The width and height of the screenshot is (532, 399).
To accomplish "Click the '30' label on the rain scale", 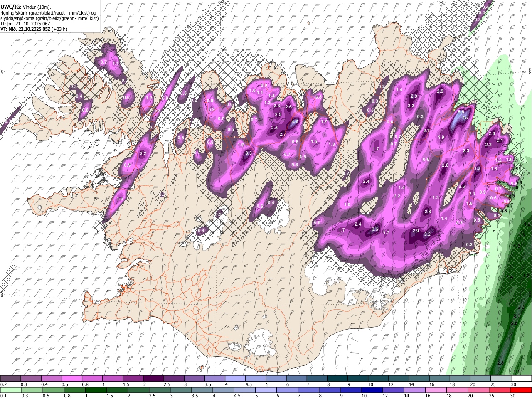I will (513, 396).
